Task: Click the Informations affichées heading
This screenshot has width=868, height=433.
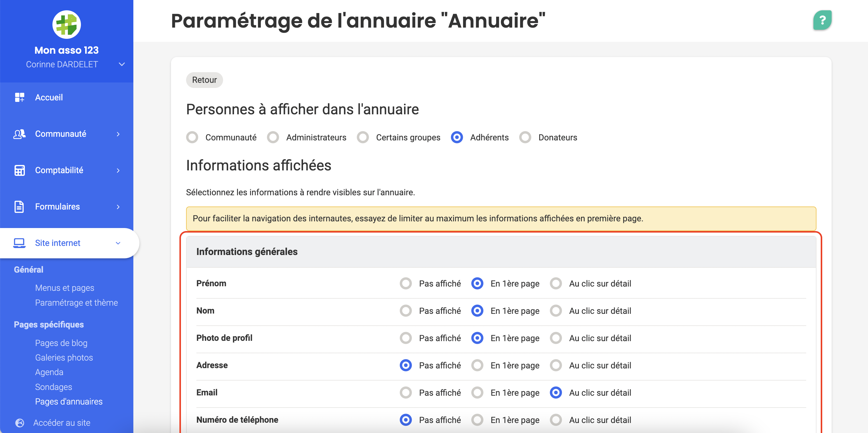Action: tap(259, 166)
